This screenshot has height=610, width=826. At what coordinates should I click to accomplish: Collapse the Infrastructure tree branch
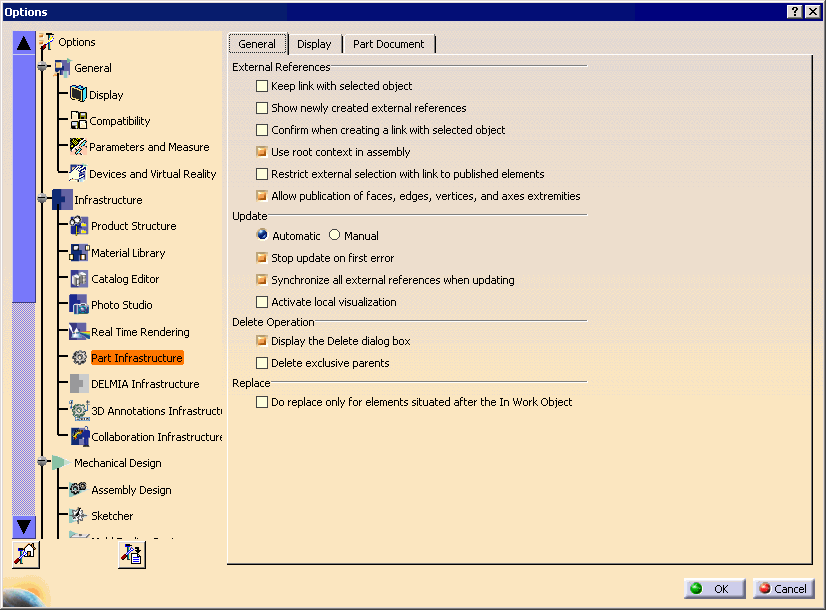(42, 199)
